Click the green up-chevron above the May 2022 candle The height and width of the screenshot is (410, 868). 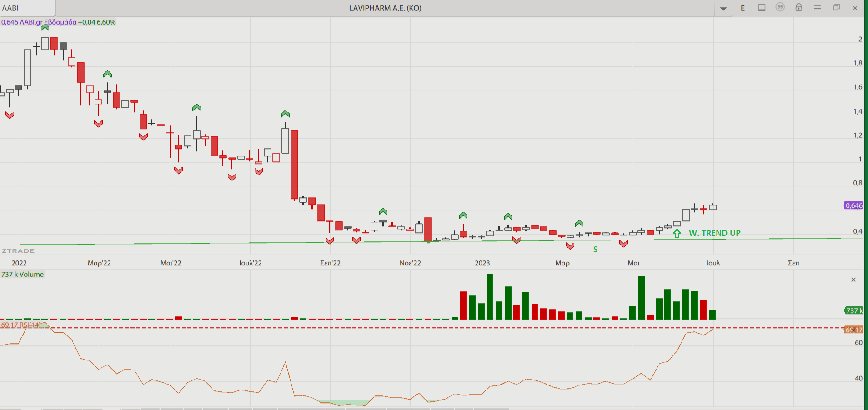click(x=196, y=108)
